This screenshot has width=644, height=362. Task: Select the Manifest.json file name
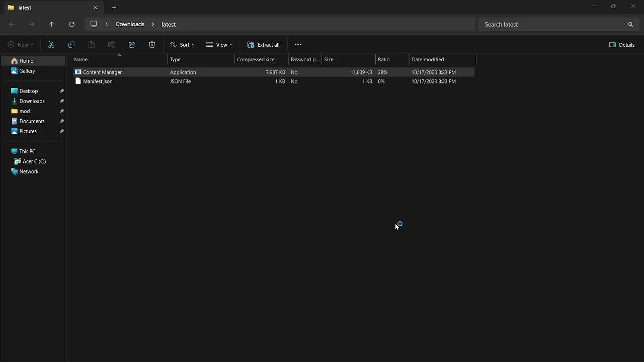click(x=98, y=81)
